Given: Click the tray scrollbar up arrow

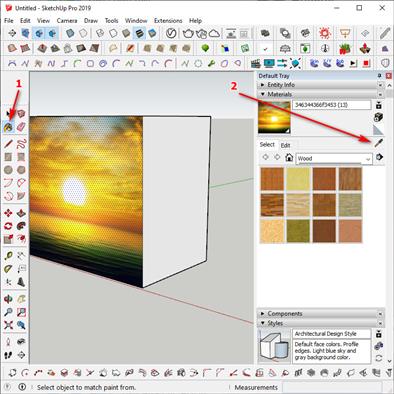Looking at the screenshot, I should [x=389, y=86].
